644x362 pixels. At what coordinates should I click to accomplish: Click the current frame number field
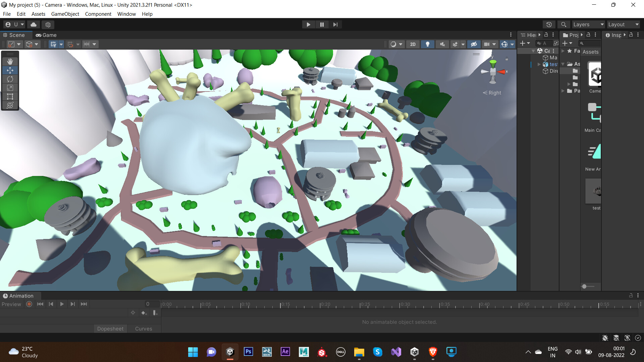(x=152, y=304)
